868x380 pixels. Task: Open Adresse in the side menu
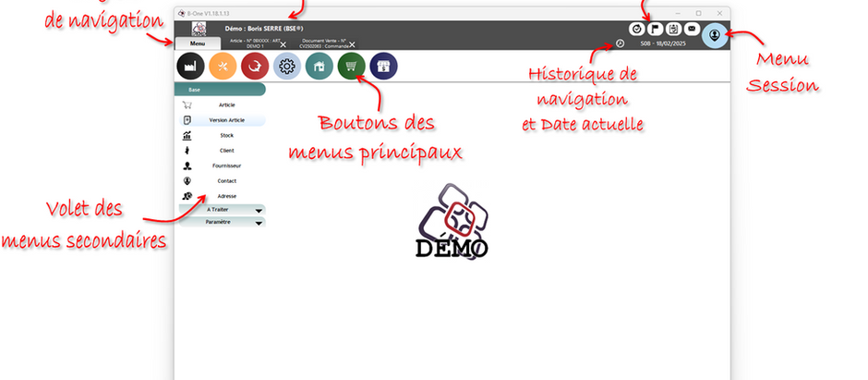(x=223, y=196)
